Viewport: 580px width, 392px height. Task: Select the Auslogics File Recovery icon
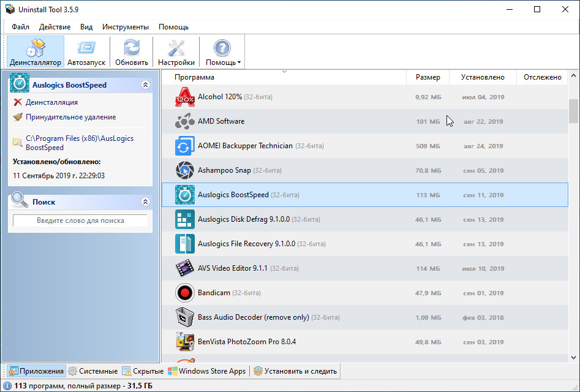[x=184, y=244]
